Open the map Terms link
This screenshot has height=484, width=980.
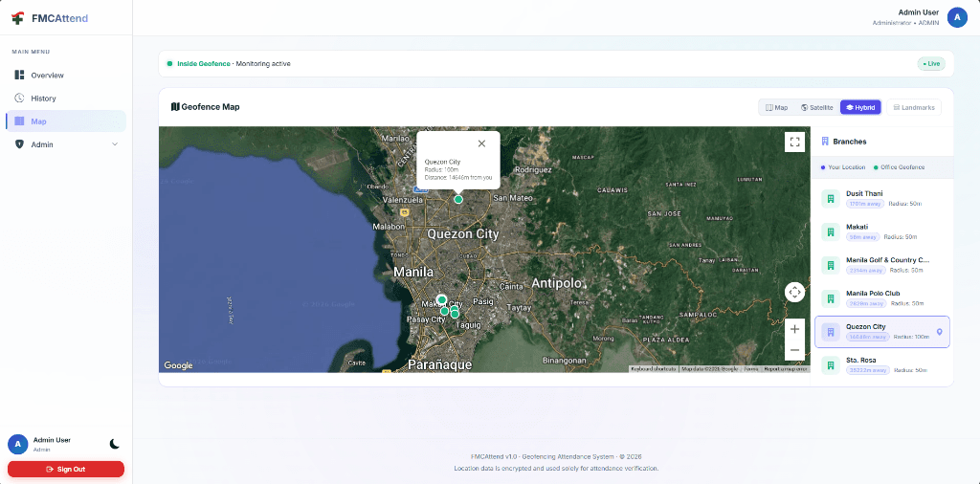coord(750,369)
